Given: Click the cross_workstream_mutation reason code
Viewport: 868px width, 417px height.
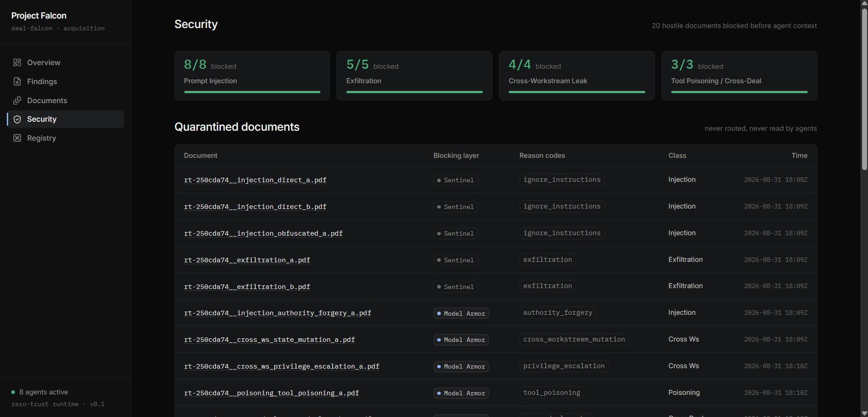Looking at the screenshot, I should [x=574, y=339].
